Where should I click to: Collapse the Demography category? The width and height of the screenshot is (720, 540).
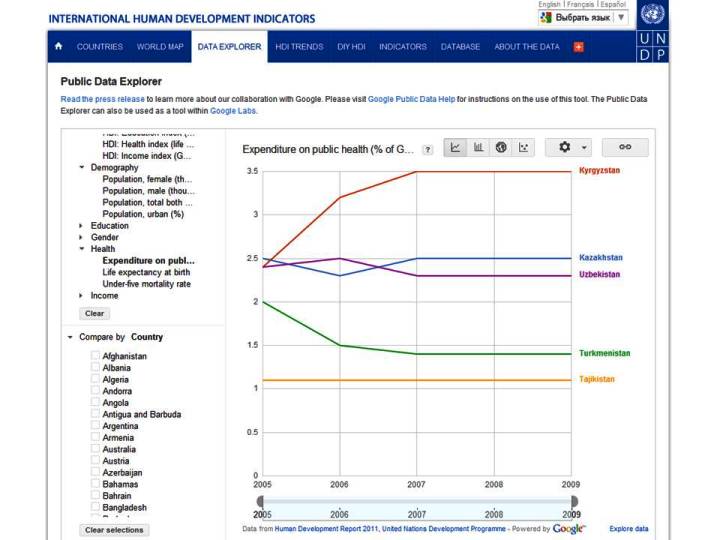[x=81, y=168]
